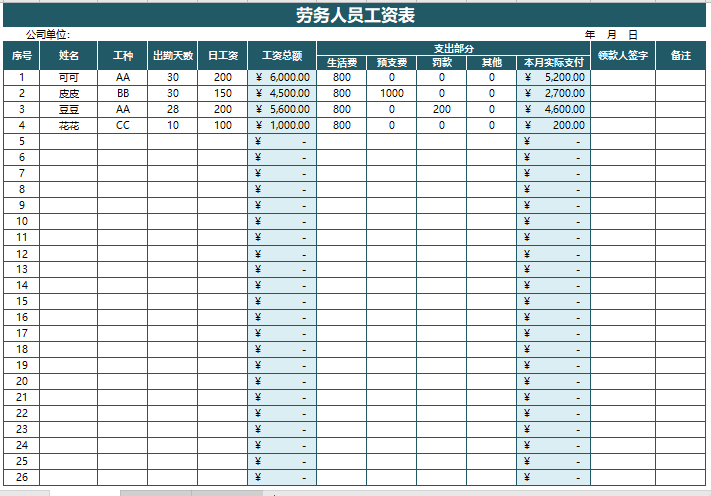Click the title 劳务人员工资表
This screenshot has height=496, width=711.
(x=355, y=15)
